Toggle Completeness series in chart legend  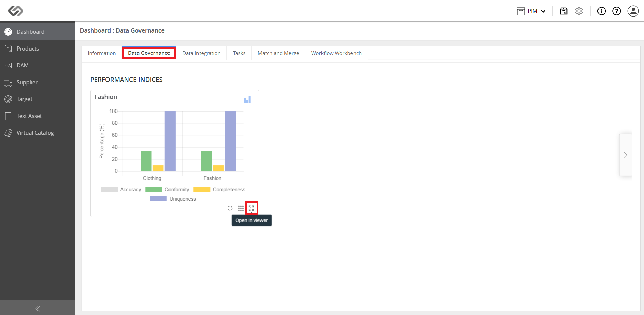pyautogui.click(x=219, y=190)
